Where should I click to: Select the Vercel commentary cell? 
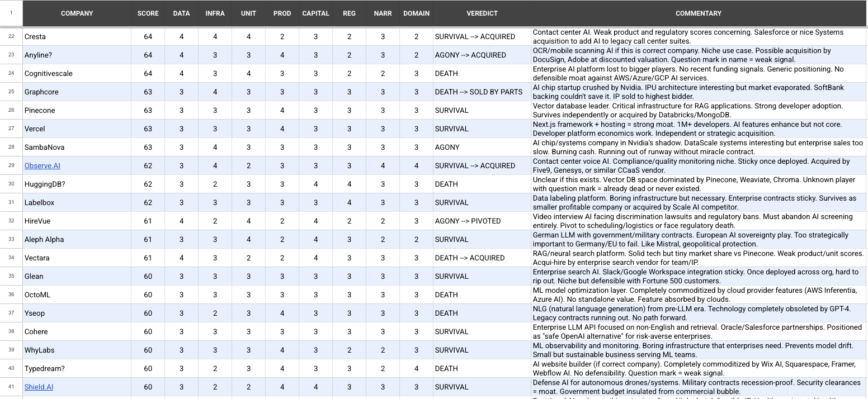point(699,129)
